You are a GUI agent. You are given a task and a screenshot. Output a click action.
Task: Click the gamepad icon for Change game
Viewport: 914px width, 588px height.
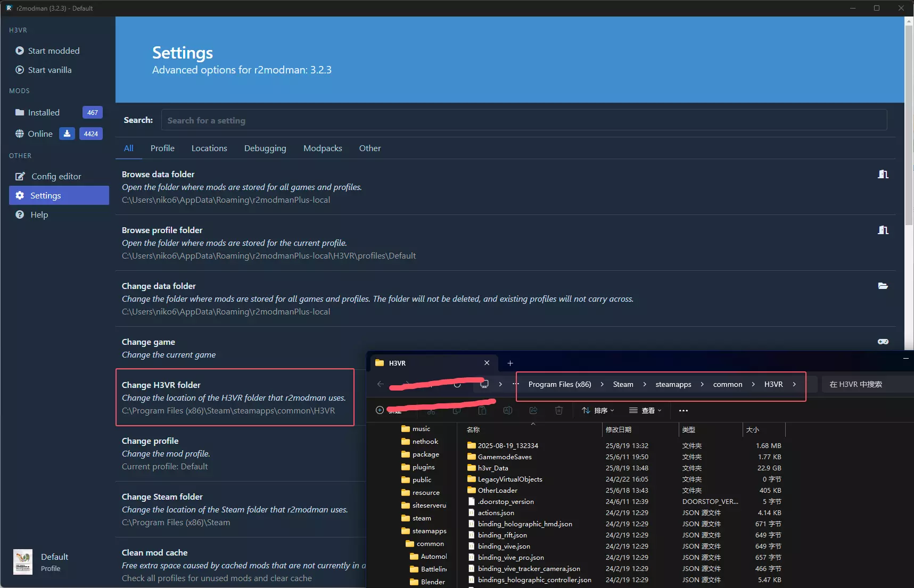883,342
